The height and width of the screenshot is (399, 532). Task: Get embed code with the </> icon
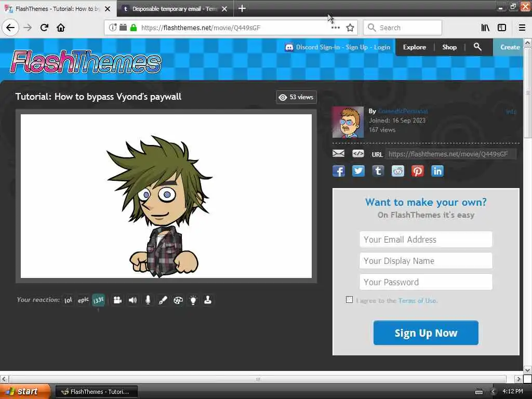(x=358, y=154)
